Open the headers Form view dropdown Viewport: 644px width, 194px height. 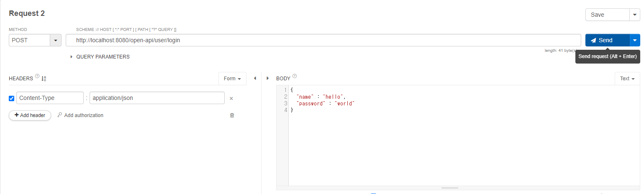coord(232,79)
